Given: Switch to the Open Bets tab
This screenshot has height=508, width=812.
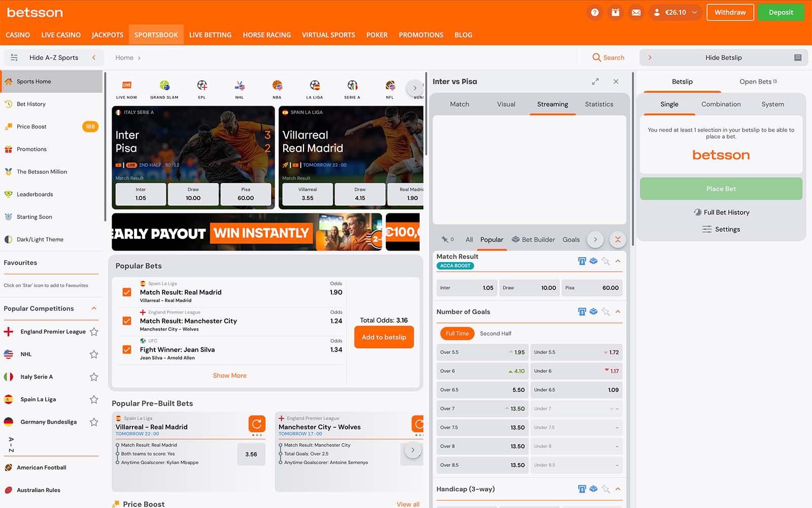Looking at the screenshot, I should [758, 81].
